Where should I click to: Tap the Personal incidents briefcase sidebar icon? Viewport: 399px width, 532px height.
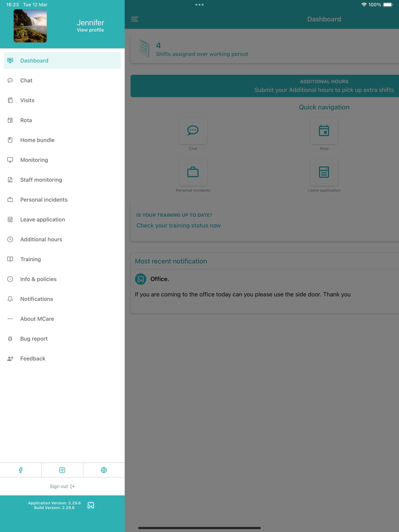coord(10,200)
